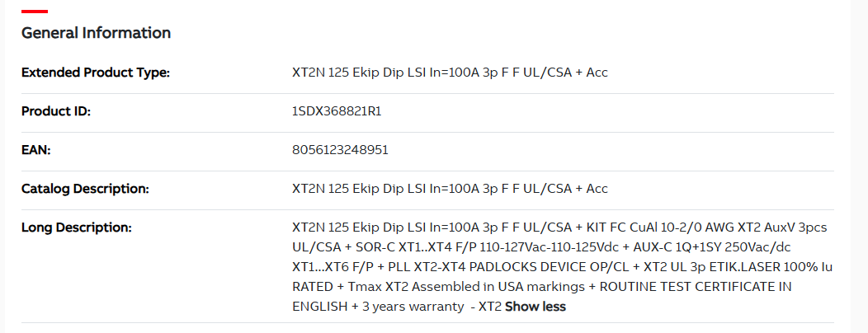Select the Extended Product Type row value
Screen dimensions: 868x333
[x=450, y=73]
